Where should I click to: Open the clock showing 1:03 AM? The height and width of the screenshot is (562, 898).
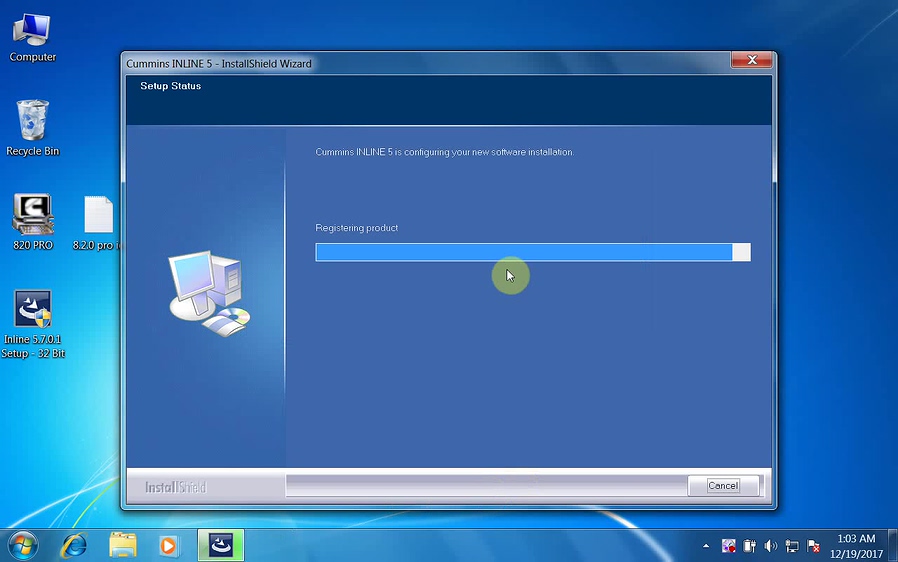click(856, 546)
